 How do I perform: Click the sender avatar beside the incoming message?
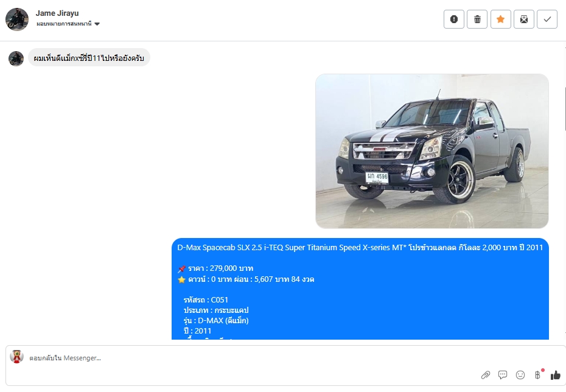[16, 59]
